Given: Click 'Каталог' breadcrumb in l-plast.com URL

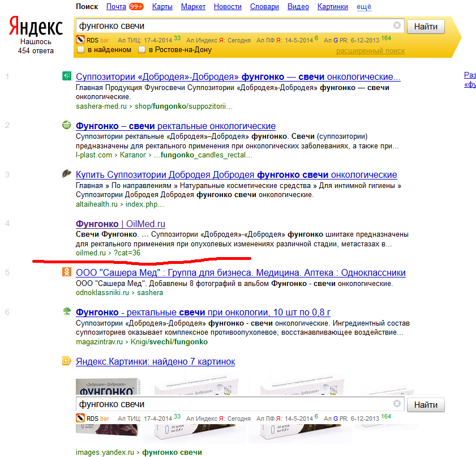Looking at the screenshot, I should 133,155.
